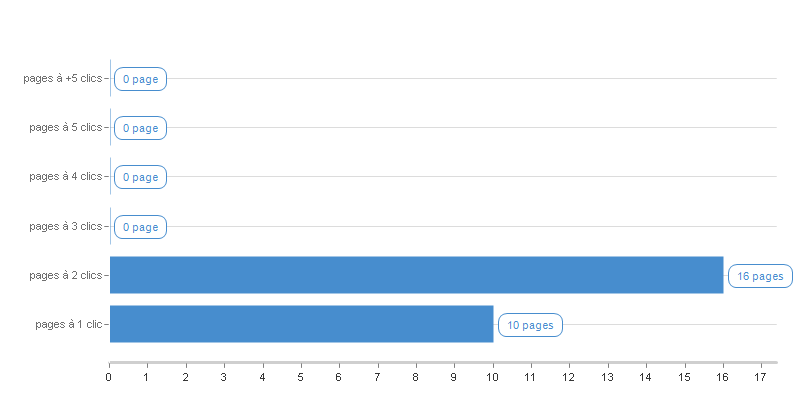Select the 'pages à 5 clics' axis label
Image resolution: width=800 pixels, height=400 pixels.
point(66,128)
